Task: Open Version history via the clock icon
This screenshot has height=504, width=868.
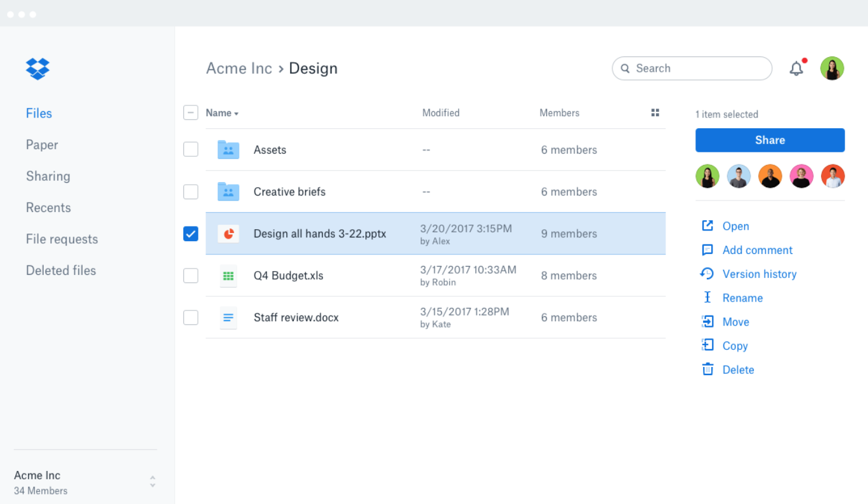Action: point(707,274)
